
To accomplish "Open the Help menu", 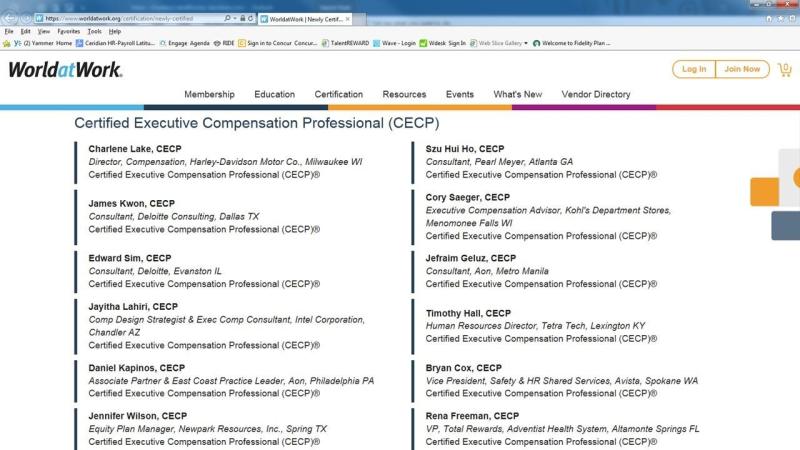I will [x=115, y=32].
